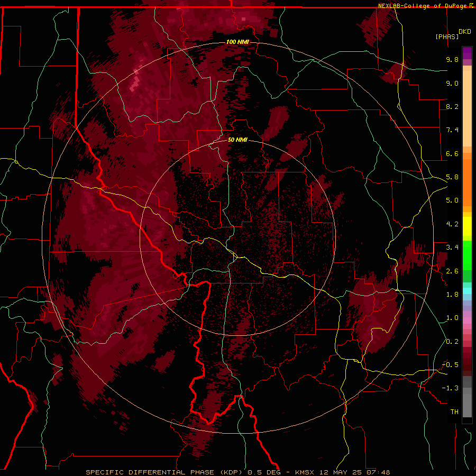Click the 5.8 scale value

[x=452, y=177]
